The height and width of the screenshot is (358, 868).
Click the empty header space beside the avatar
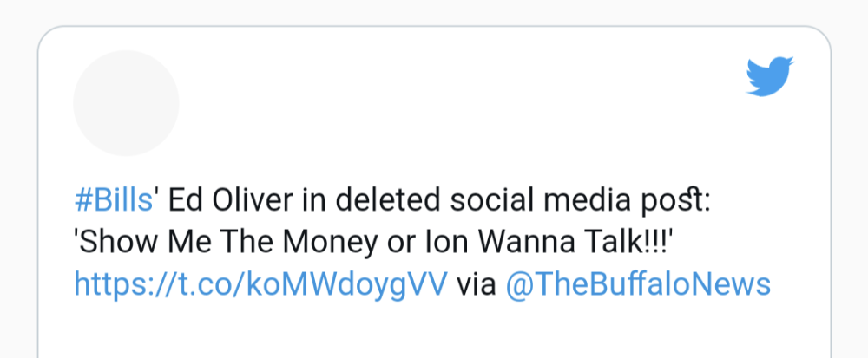click(459, 103)
